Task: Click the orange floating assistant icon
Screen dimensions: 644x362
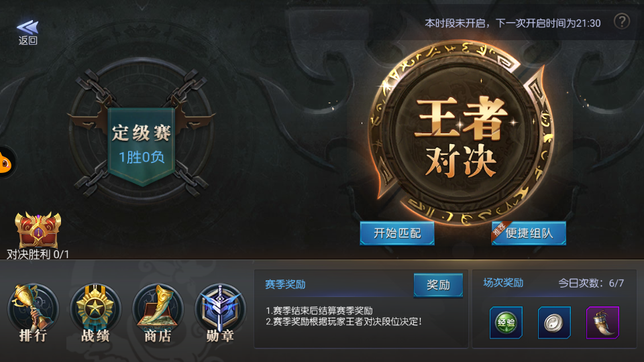Action: click(x=6, y=162)
